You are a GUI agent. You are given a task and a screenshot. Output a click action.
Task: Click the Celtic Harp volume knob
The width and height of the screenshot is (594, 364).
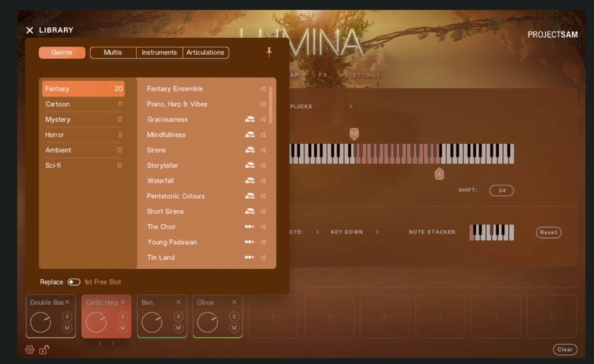(x=97, y=323)
